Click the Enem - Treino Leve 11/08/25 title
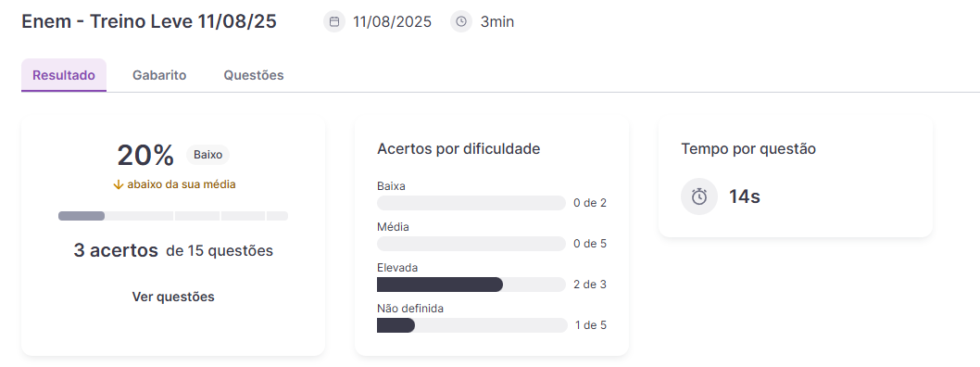 149,22
